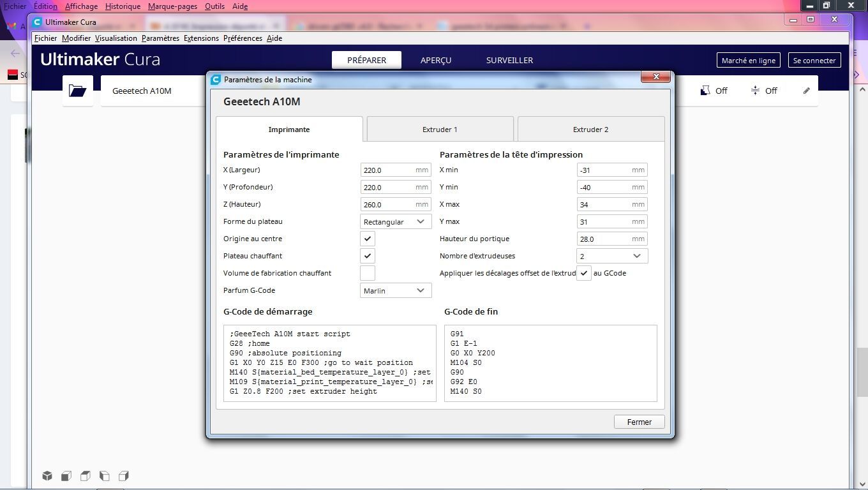The height and width of the screenshot is (490, 868).
Task: Open browser Outils menu
Action: click(x=214, y=6)
